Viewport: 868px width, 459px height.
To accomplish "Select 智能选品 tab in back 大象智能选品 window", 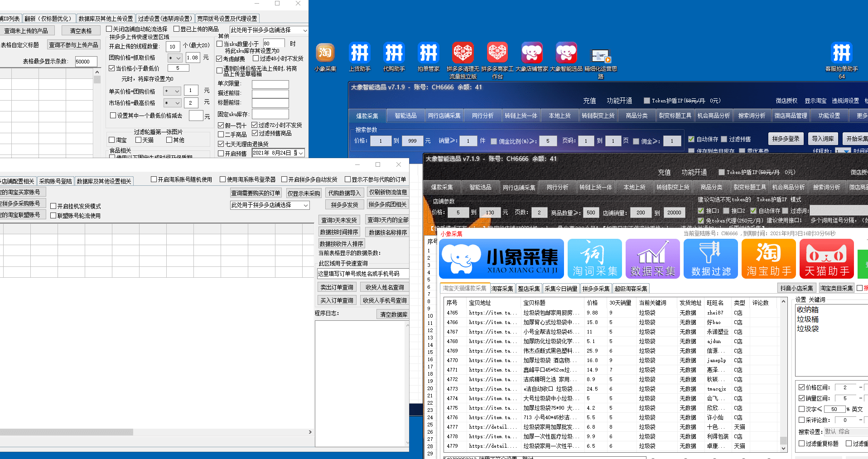I will click(405, 116).
